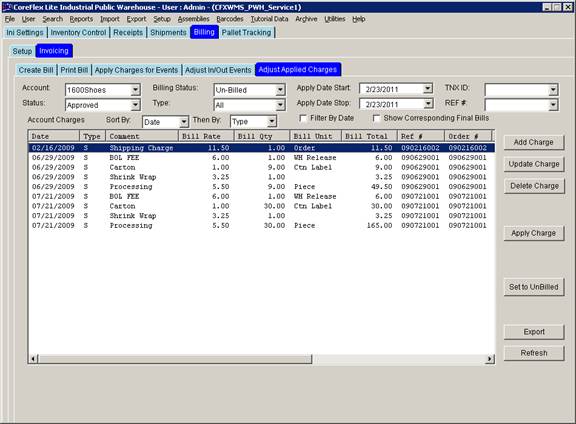Switch to the Shipments tab
This screenshot has width=576, height=424.
168,33
